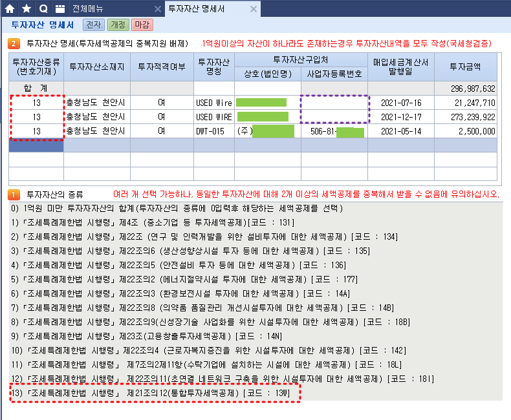Select the highlighted blank new-entry row
Viewport: 511px width, 420px height.
pos(253,145)
